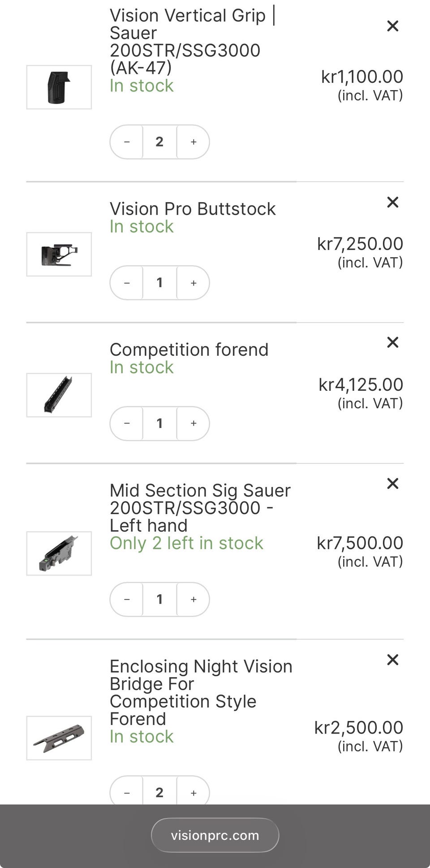The height and width of the screenshot is (868, 430).
Task: Increase Vision Pro Buttstock quantity
Action: point(193,283)
